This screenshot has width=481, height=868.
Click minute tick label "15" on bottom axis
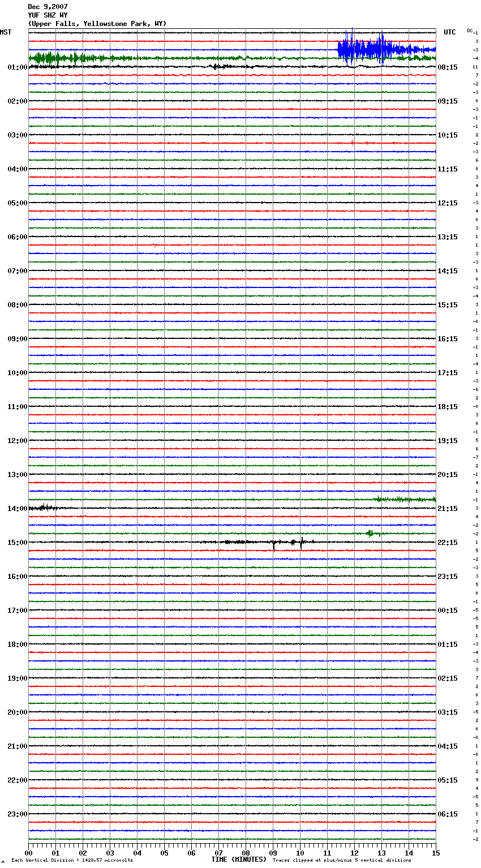[x=436, y=853]
